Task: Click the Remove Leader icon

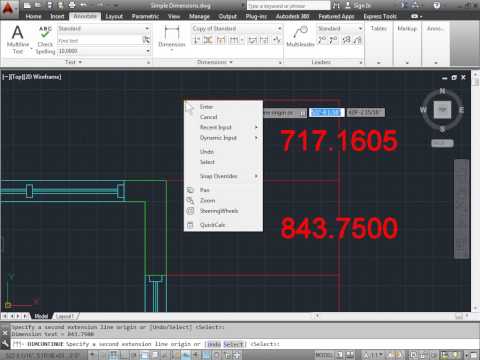Action: [333, 40]
